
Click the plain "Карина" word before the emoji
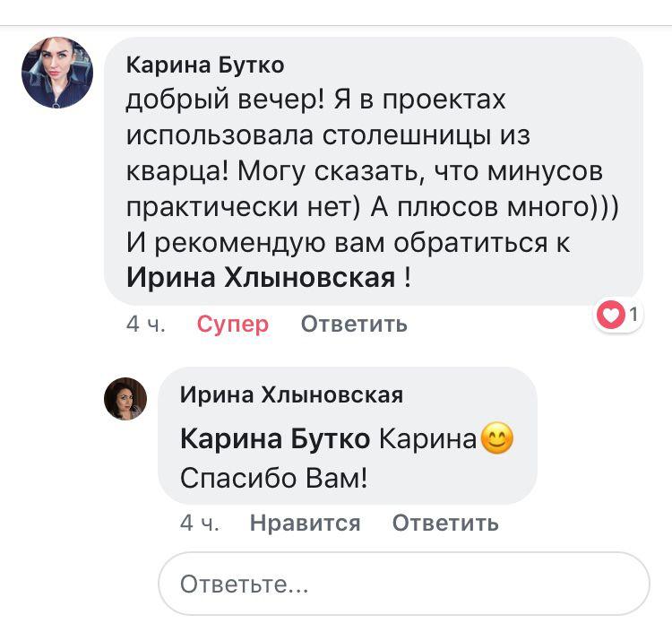(x=427, y=439)
